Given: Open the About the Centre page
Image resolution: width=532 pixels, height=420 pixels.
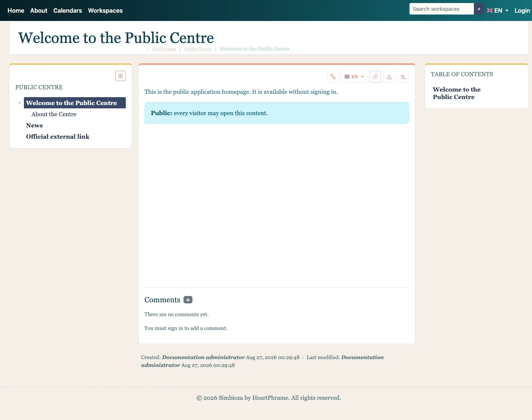Looking at the screenshot, I should [54, 114].
